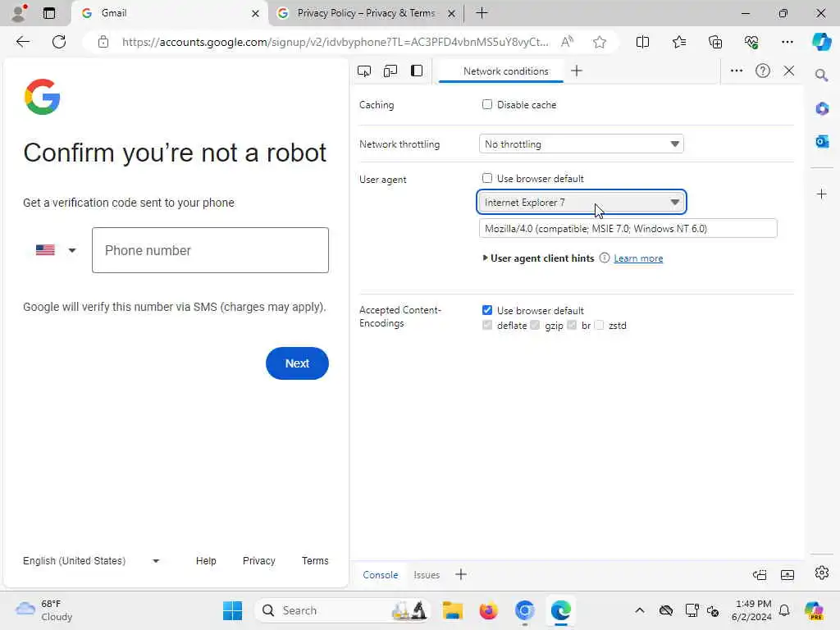Screen dimensions: 840x630
Task: Refresh the page with the reload icon
Action: 59,42
